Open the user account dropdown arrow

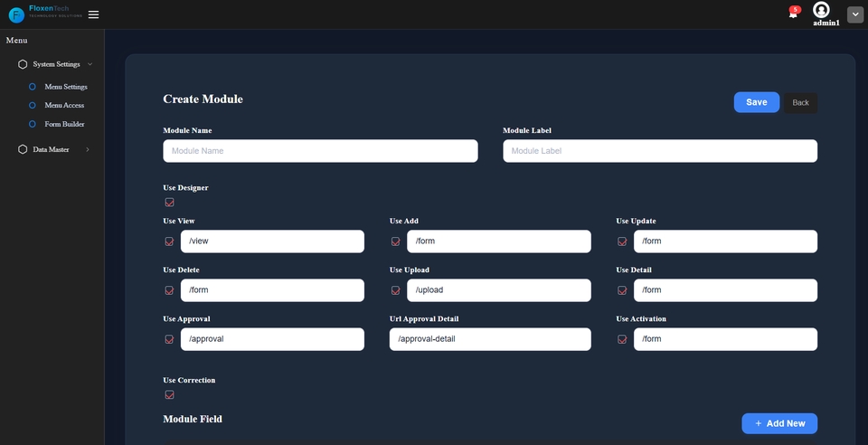pyautogui.click(x=855, y=14)
